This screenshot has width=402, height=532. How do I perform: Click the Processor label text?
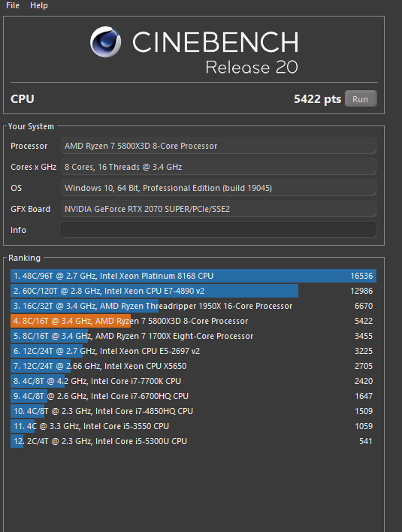(x=29, y=146)
